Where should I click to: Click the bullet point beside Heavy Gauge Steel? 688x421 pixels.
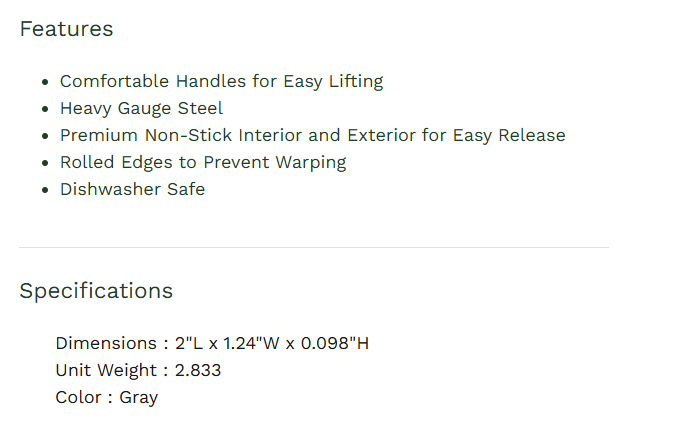pyautogui.click(x=45, y=109)
